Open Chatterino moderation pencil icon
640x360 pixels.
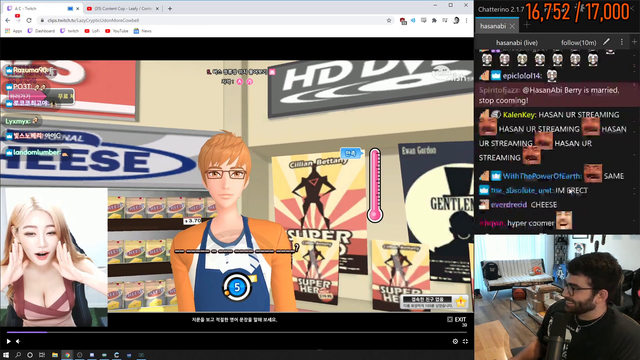(x=607, y=42)
